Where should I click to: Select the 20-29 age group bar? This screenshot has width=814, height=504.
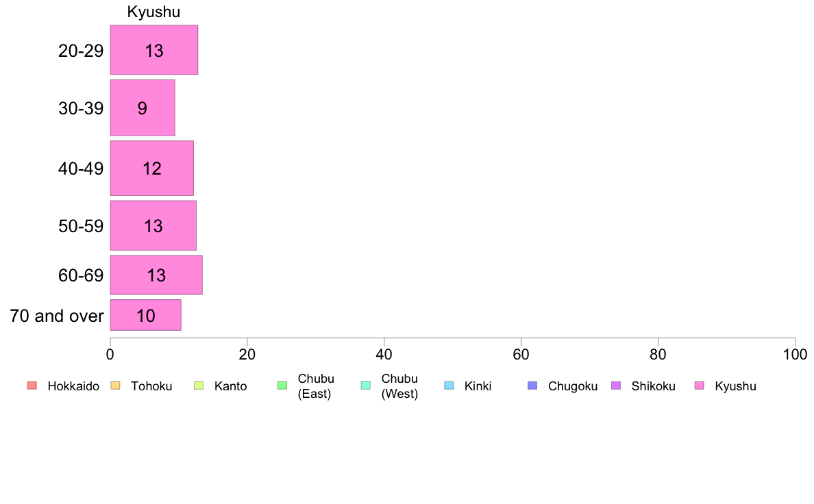[154, 50]
